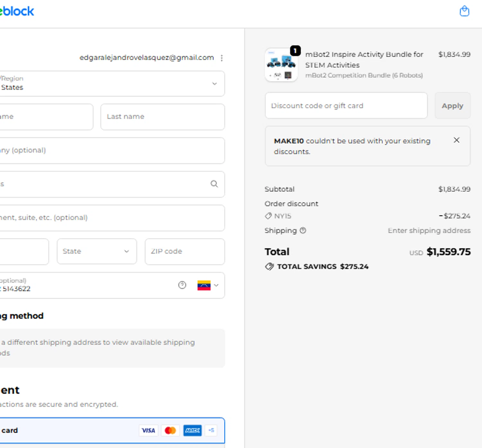This screenshot has width=482, height=448.
Task: Click the Last name input field
Action: [x=163, y=117]
